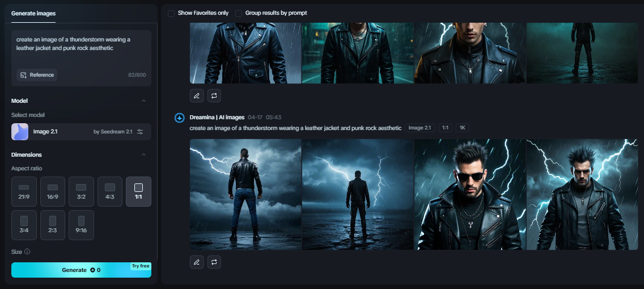The image size is (644, 289).
Task: Select the 4:3 aspect ratio
Action: tap(109, 191)
